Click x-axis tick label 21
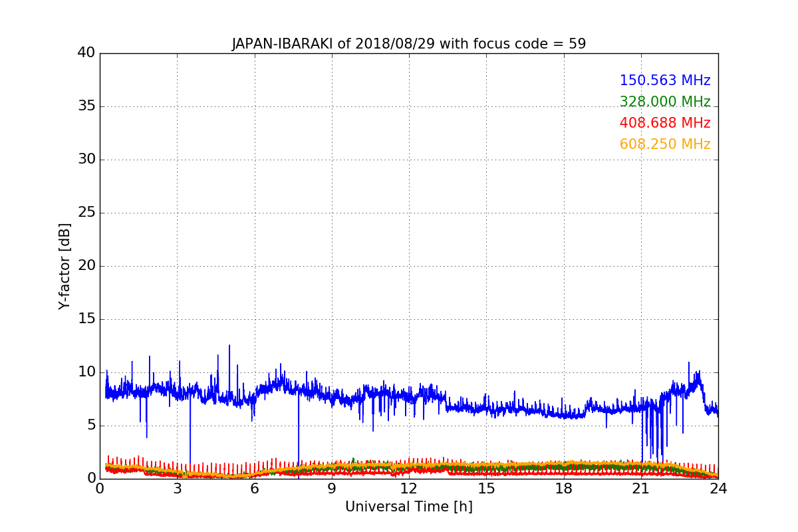This screenshot has width=798, height=532. [641, 488]
